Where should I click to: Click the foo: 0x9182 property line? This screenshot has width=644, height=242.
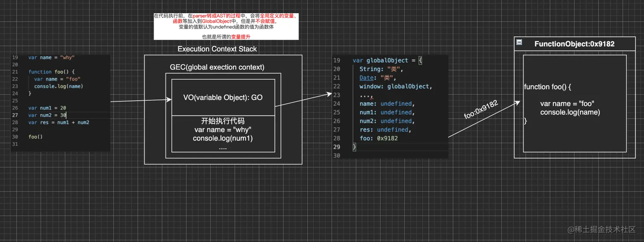379,138
